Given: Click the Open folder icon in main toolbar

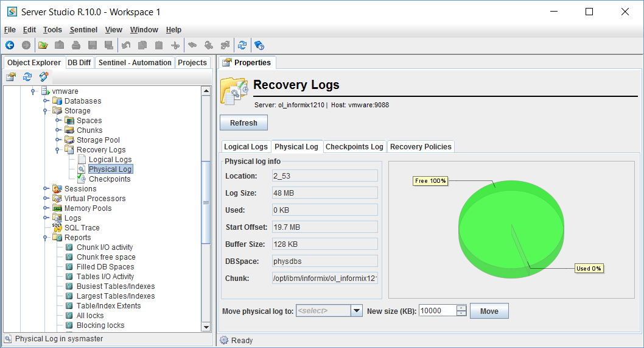Looking at the screenshot, I should coord(43,45).
